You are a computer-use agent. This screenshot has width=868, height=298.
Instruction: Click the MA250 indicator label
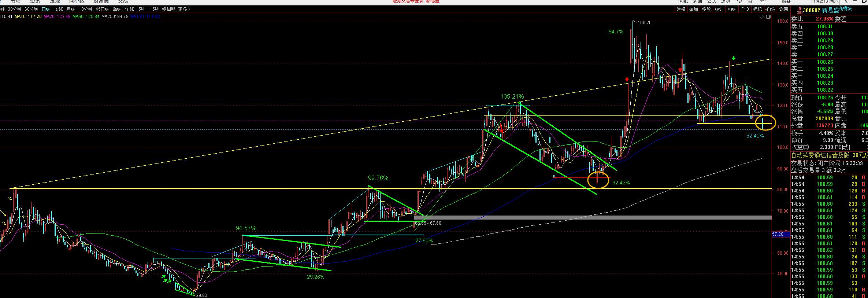[x=115, y=16]
